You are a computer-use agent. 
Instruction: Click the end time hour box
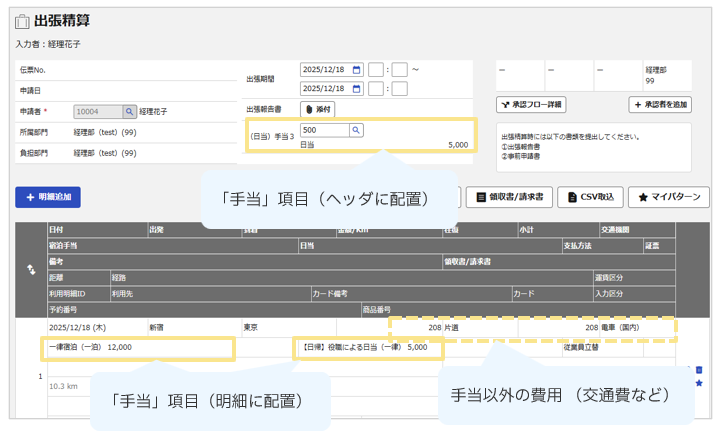[376, 89]
